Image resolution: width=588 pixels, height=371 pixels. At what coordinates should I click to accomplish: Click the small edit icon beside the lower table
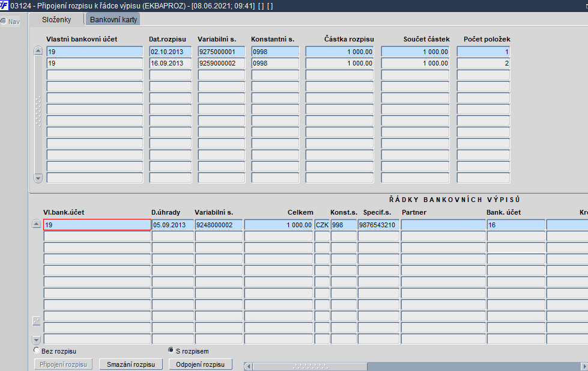point(37,320)
